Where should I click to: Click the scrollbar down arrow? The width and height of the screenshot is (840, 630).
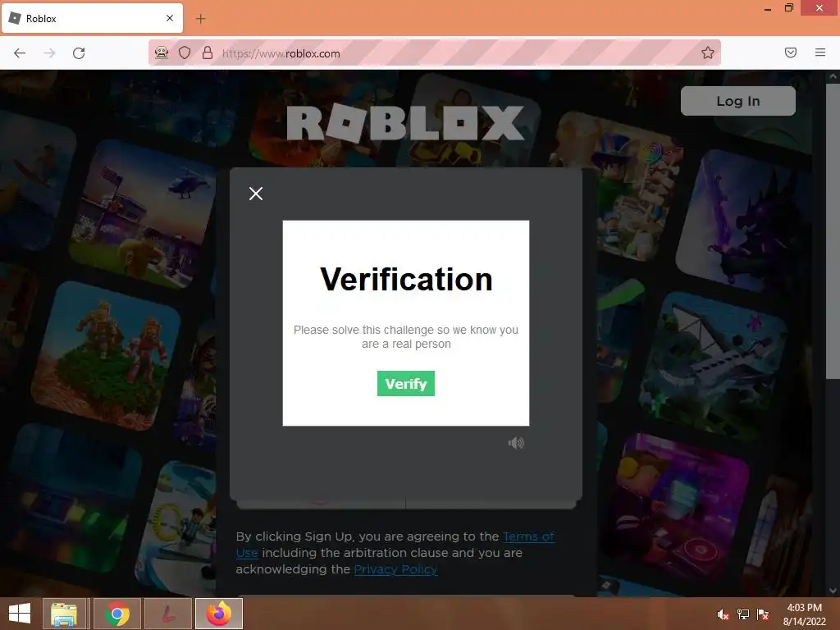pyautogui.click(x=833, y=591)
